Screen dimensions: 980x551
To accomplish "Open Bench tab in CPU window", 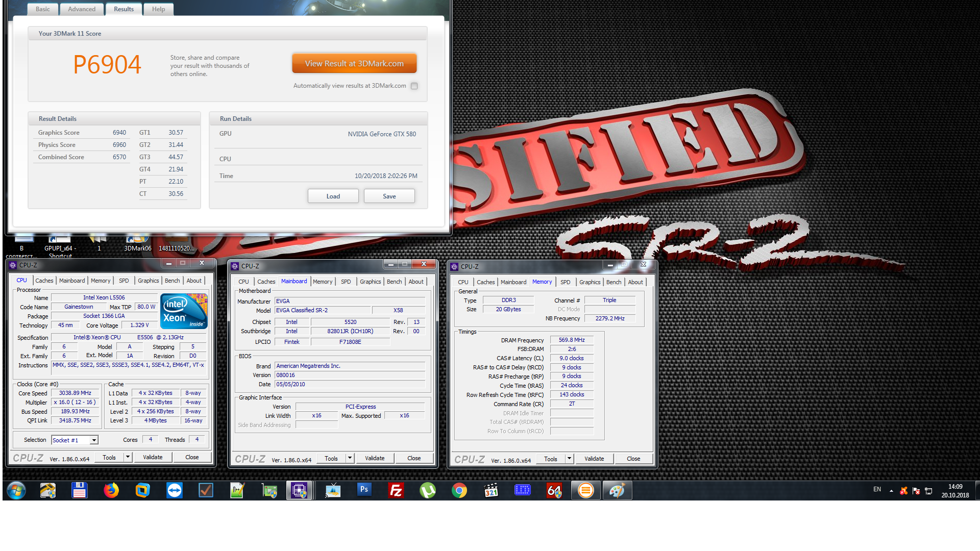I will pyautogui.click(x=172, y=281).
